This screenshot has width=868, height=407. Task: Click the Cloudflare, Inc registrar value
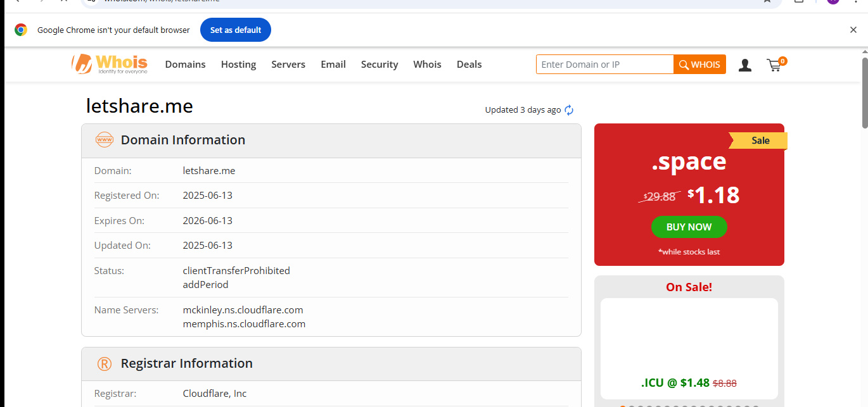click(x=215, y=394)
